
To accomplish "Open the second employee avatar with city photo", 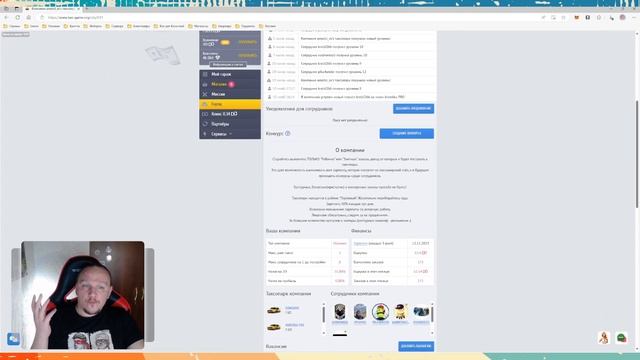I will pos(360,311).
